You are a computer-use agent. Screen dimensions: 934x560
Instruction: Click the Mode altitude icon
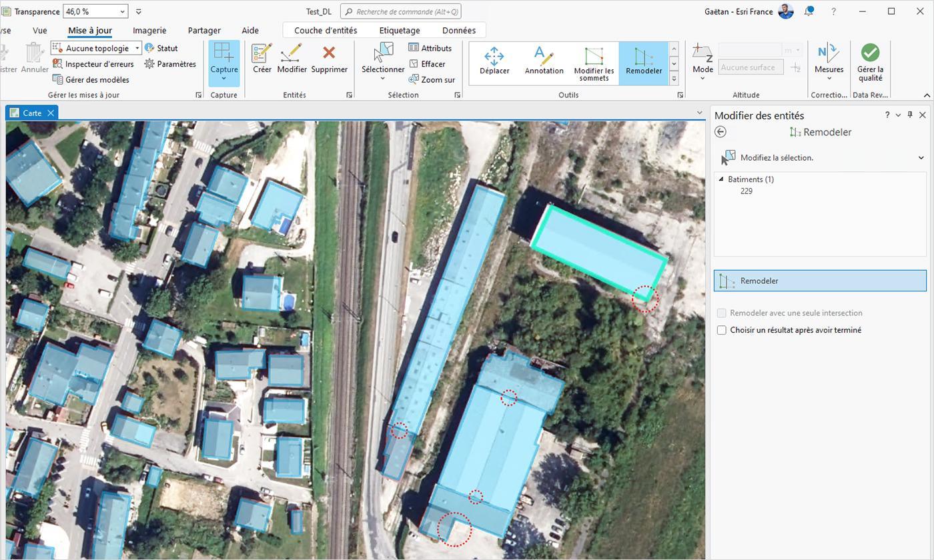[x=702, y=53]
